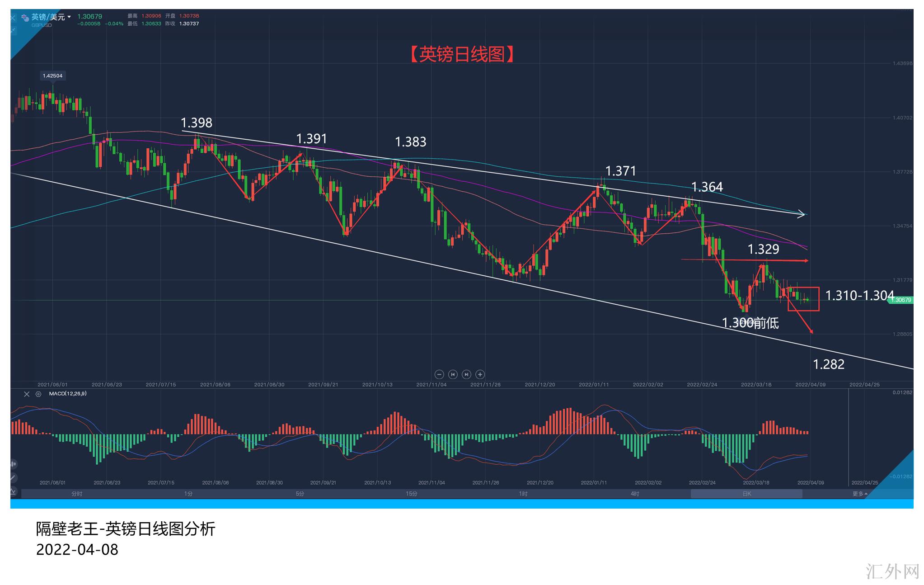Screen dimensions: 924x585
Task: Expand the 更多 timeframe menu
Action: (859, 494)
